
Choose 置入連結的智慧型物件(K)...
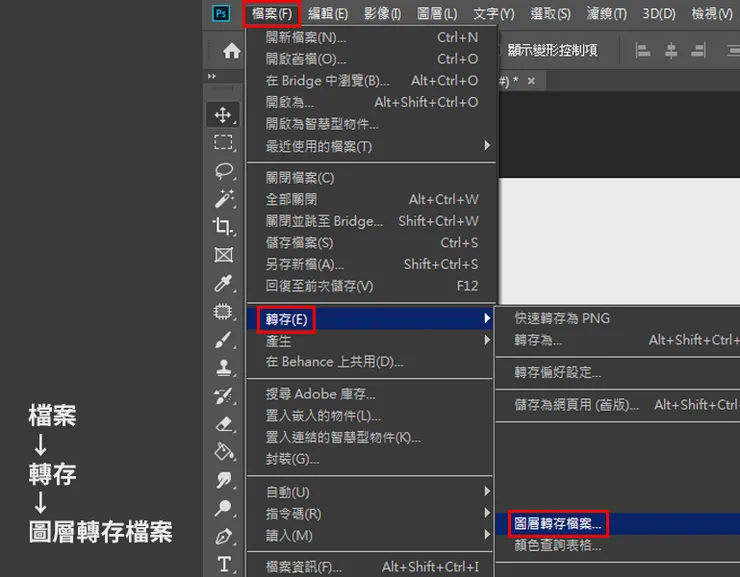pos(370,437)
